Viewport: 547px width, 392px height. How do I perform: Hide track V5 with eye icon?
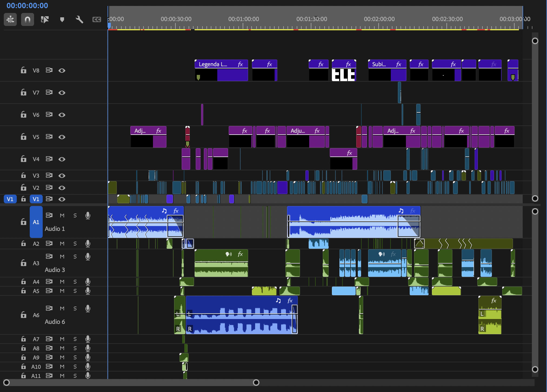(62, 137)
